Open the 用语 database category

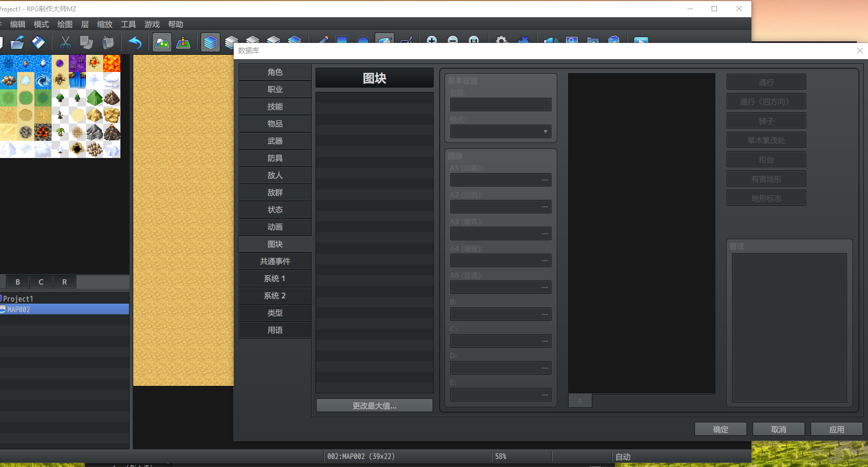[x=275, y=330]
